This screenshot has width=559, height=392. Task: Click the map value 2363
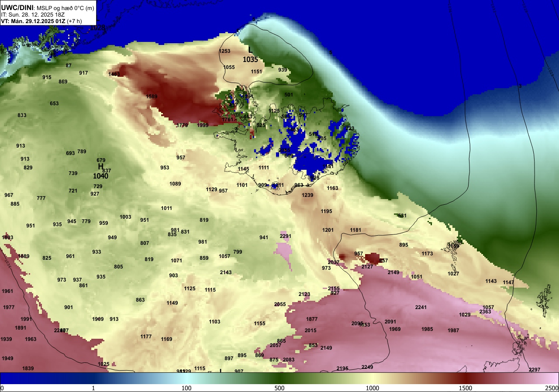click(x=485, y=312)
